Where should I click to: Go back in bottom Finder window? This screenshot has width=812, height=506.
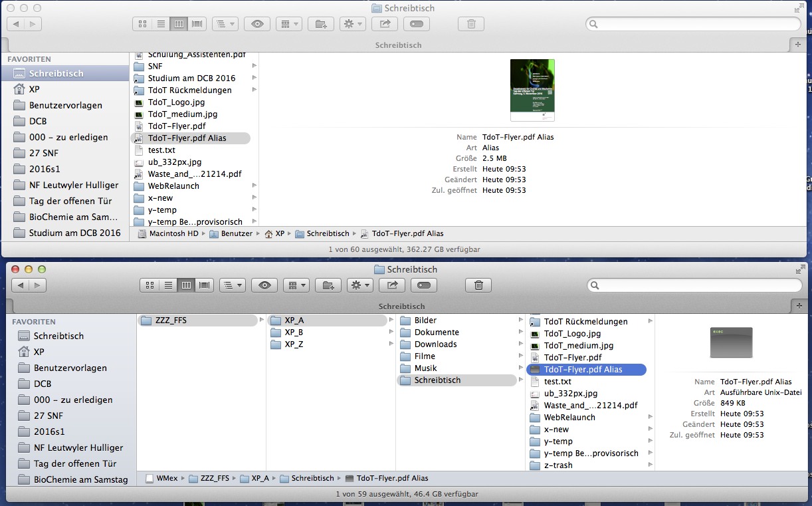pos(20,285)
